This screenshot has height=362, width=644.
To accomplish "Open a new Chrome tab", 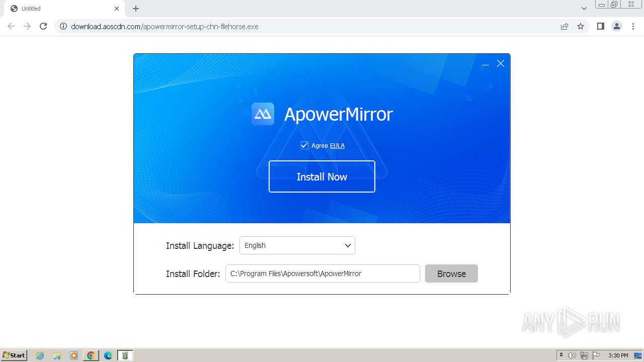I will (x=136, y=9).
